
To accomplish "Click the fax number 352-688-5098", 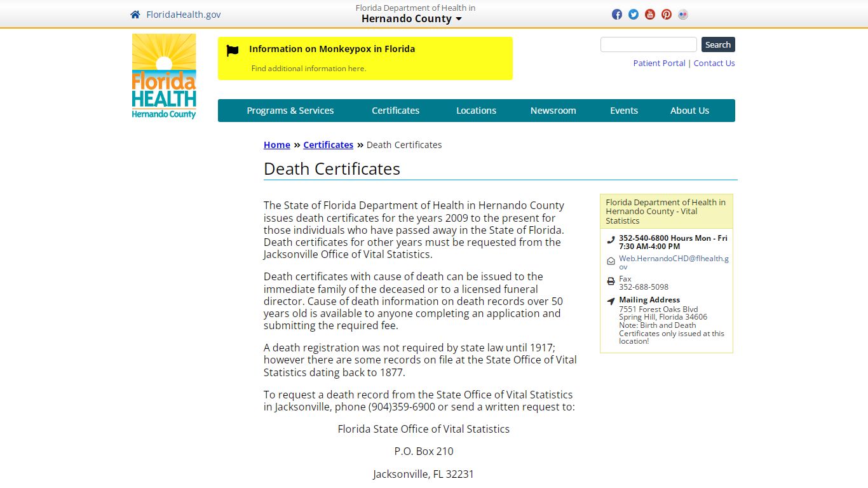I will [x=644, y=287].
